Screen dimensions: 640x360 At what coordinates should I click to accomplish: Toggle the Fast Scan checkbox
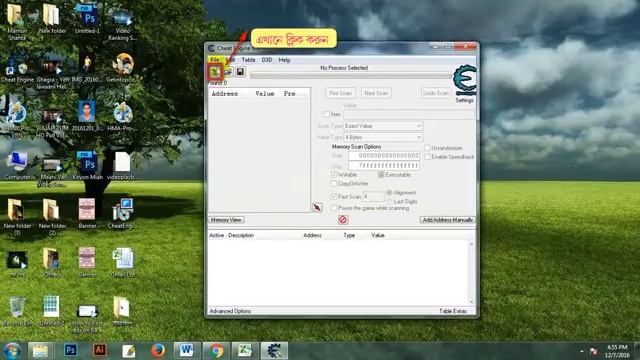point(334,197)
